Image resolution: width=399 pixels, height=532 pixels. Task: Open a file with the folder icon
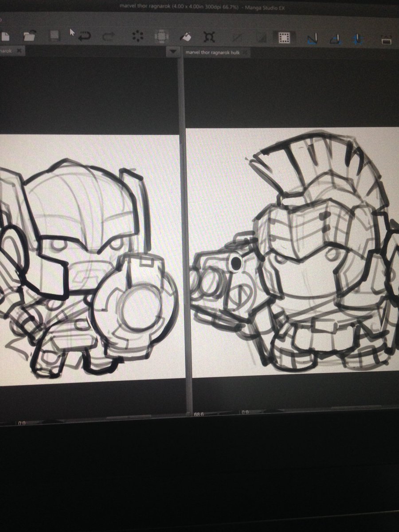pos(30,36)
